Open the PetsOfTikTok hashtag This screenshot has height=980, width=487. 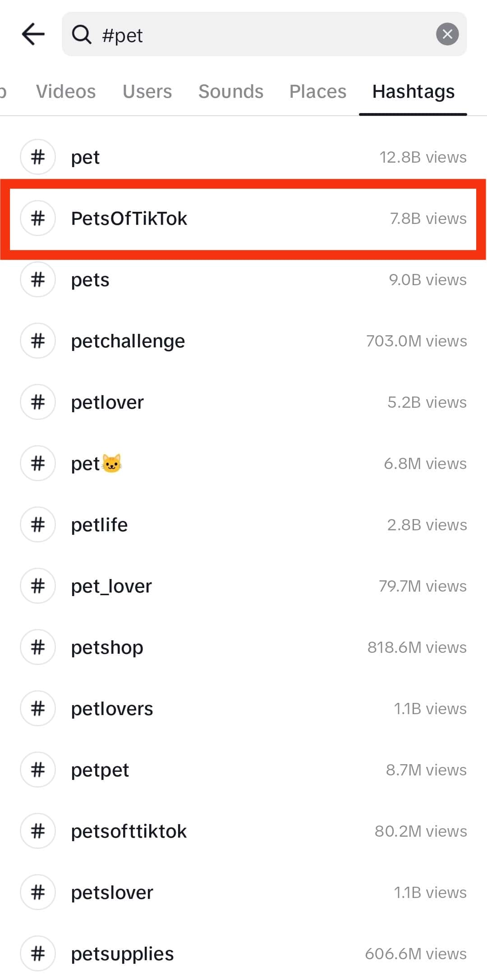click(x=129, y=219)
